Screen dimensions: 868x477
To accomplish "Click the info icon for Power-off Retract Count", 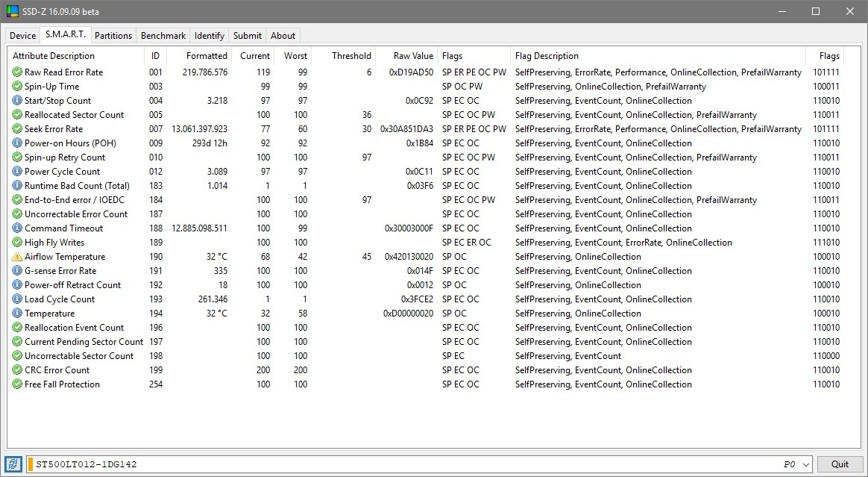I will pyautogui.click(x=16, y=284).
